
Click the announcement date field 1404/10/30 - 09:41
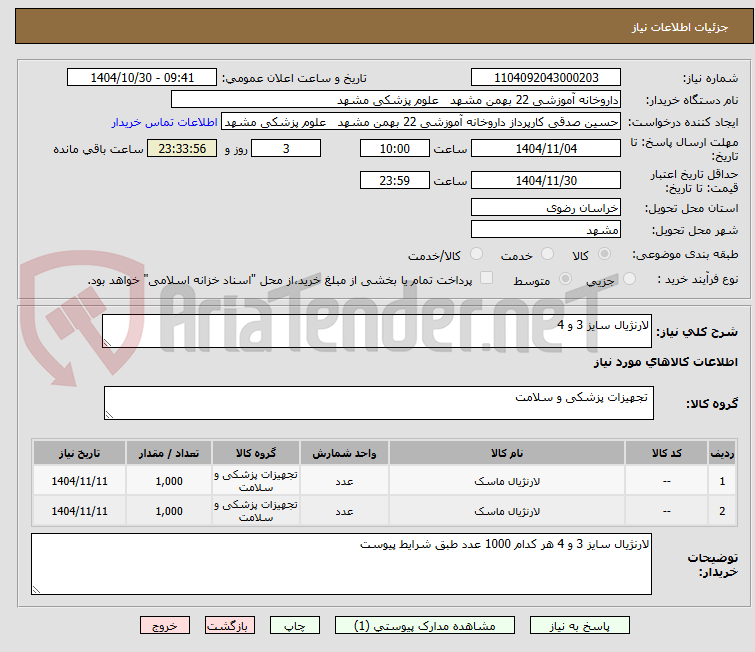pos(142,78)
